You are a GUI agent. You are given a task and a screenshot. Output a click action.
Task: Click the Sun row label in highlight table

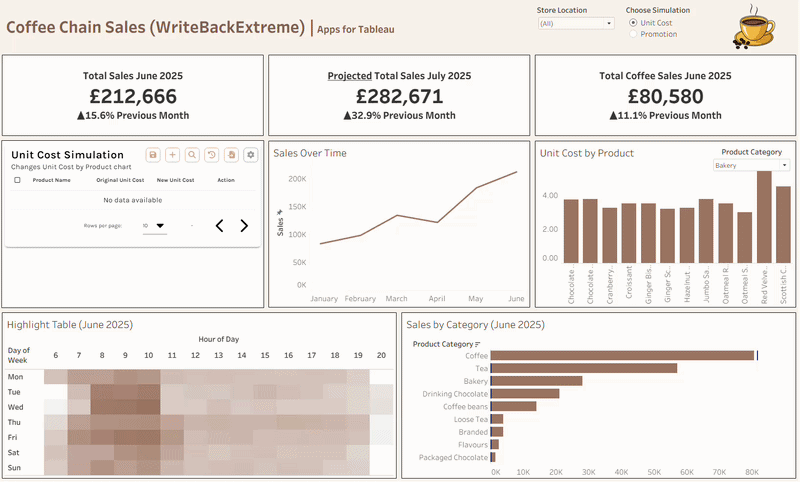(x=14, y=468)
